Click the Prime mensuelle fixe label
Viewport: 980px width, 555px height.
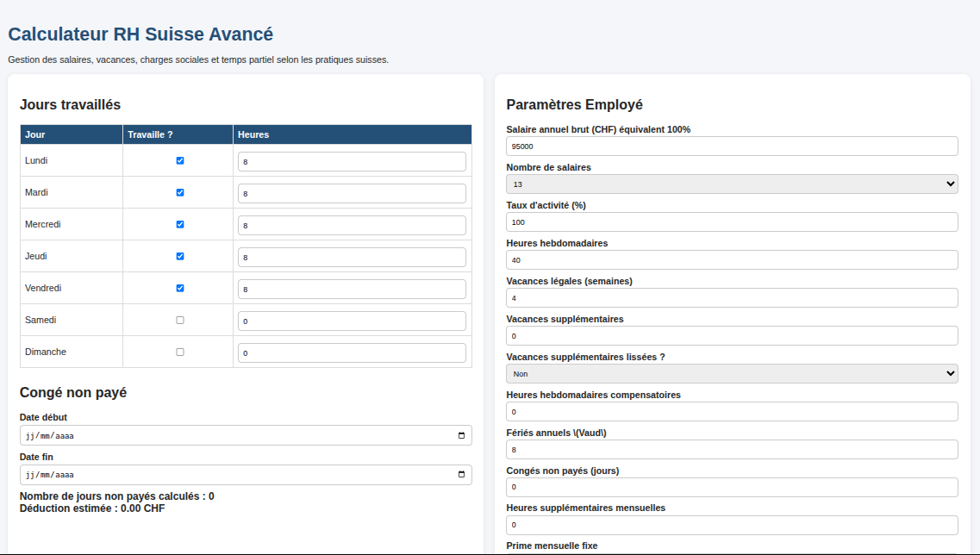(552, 546)
